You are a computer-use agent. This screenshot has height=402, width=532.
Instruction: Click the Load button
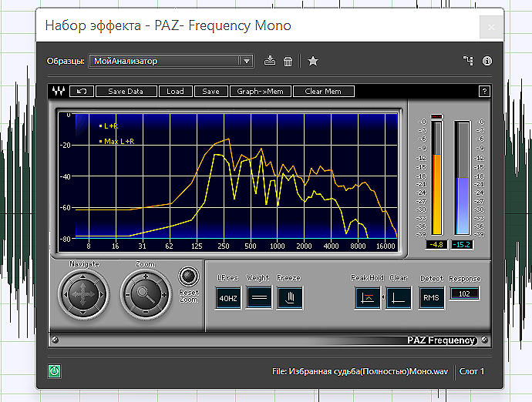pos(175,91)
